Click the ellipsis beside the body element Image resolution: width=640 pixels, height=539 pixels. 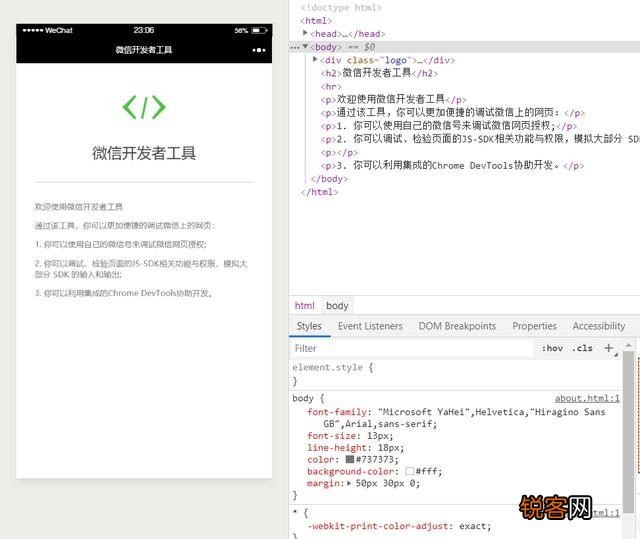295,47
